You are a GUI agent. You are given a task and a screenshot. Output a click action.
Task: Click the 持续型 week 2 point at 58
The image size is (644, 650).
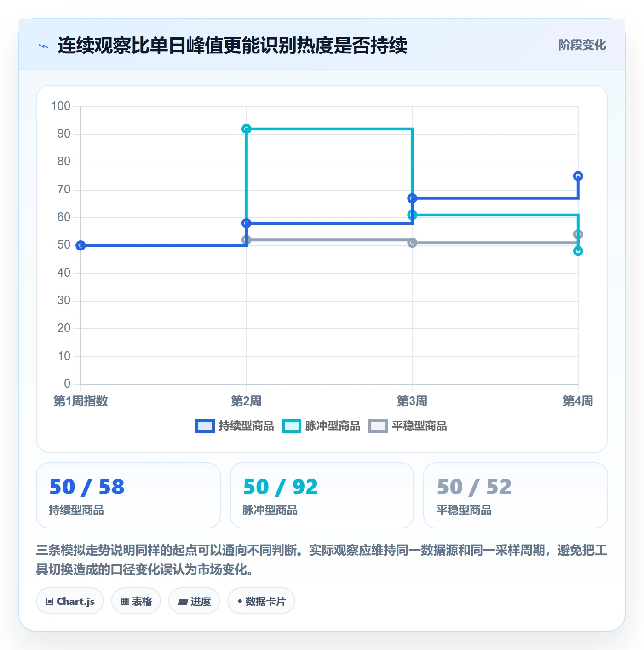pyautogui.click(x=247, y=223)
